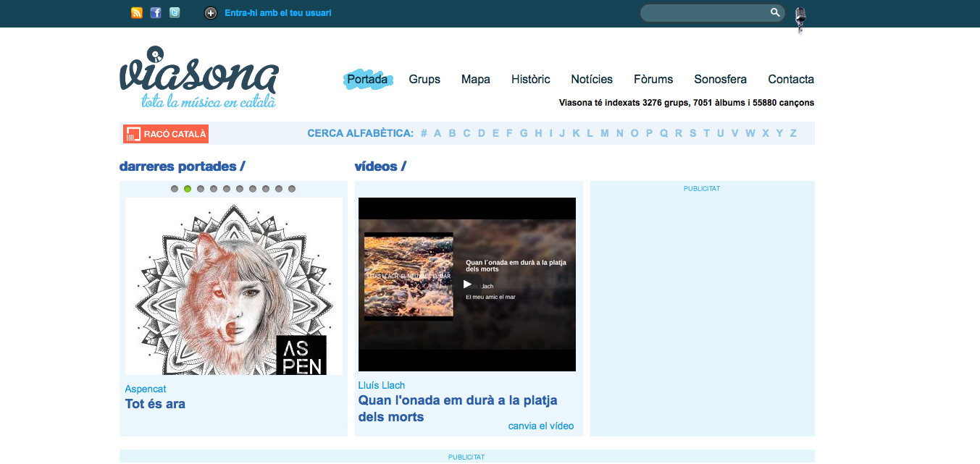Select letter H in alphabetical search

538,133
